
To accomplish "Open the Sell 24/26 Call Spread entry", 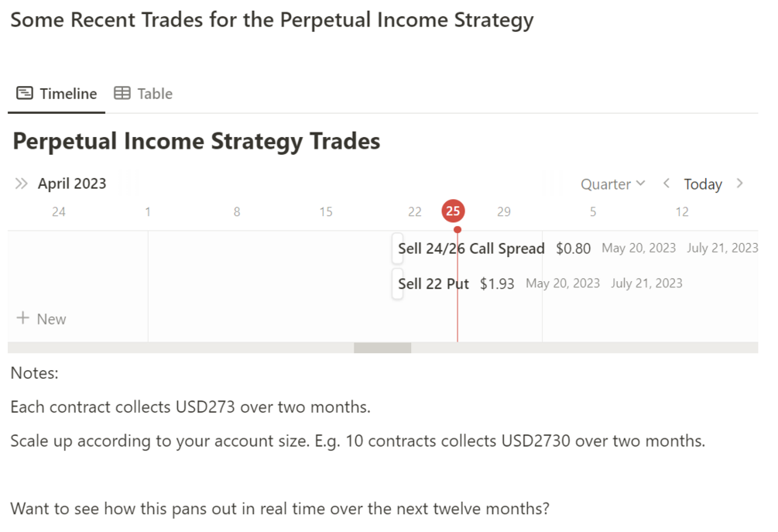I will click(x=471, y=249).
